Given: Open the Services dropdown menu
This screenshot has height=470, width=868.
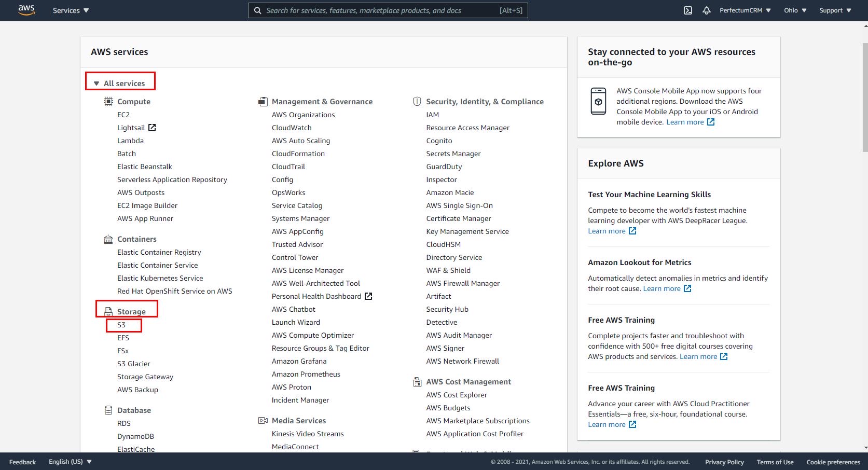Looking at the screenshot, I should pyautogui.click(x=71, y=10).
